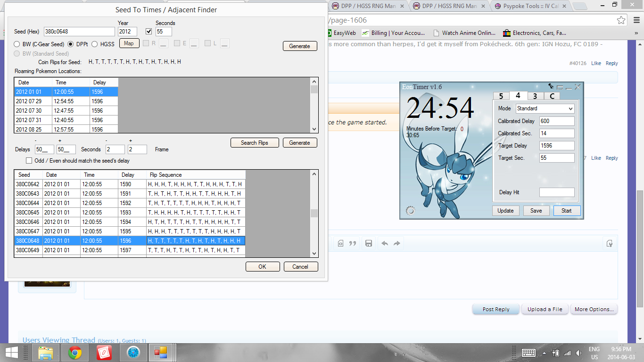The width and height of the screenshot is (644, 362).
Task: Click the EonTimer pin window icon
Action: (550, 86)
